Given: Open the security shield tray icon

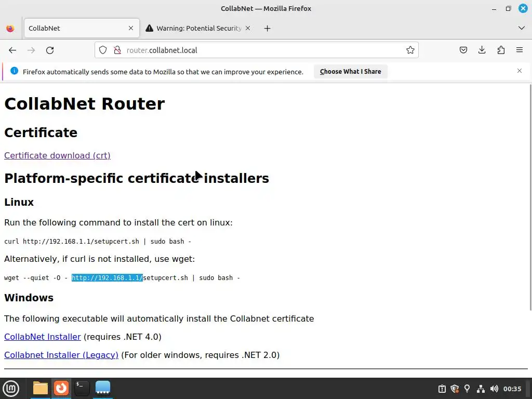Looking at the screenshot, I should (455, 389).
